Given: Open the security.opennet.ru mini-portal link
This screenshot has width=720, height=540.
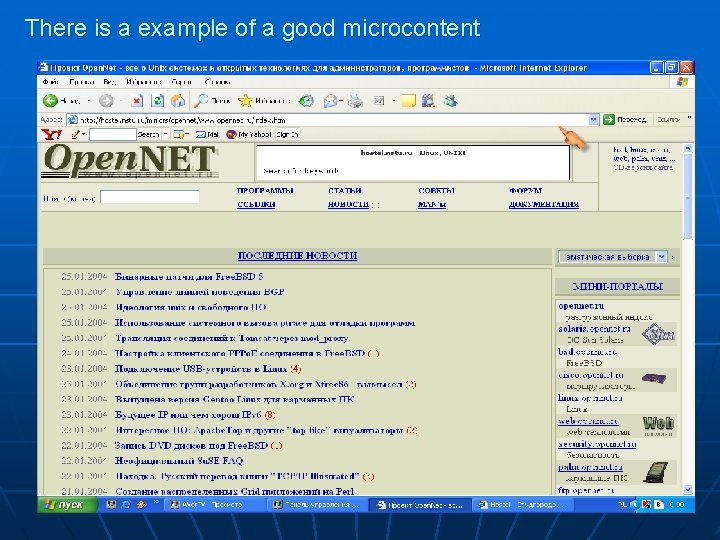Looking at the screenshot, I should coord(597,444).
